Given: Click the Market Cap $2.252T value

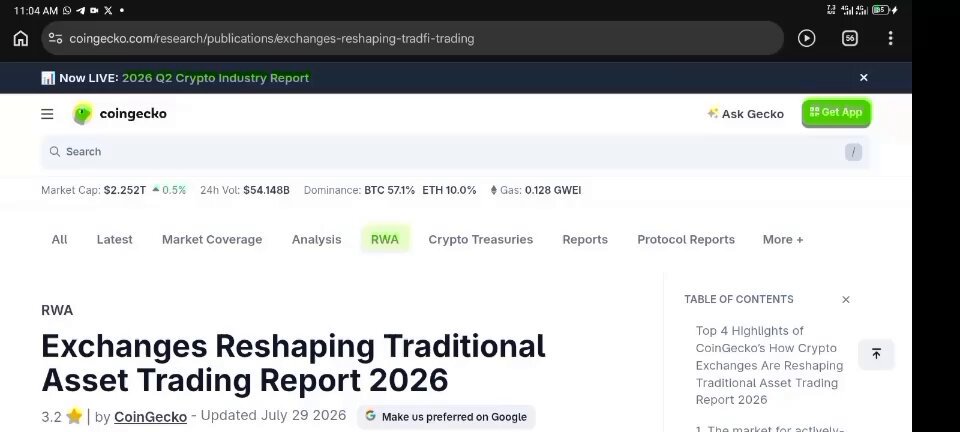Looking at the screenshot, I should tap(125, 190).
